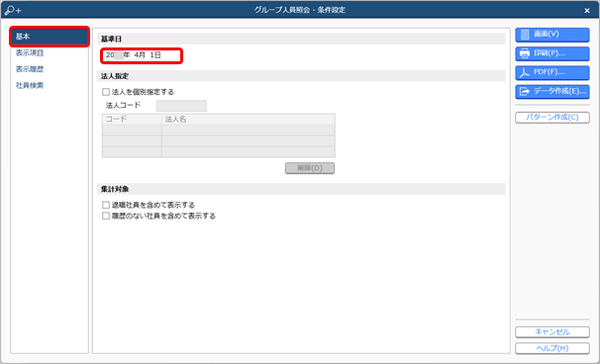Click データ作成(E) button
The image size is (600, 364).
(552, 92)
